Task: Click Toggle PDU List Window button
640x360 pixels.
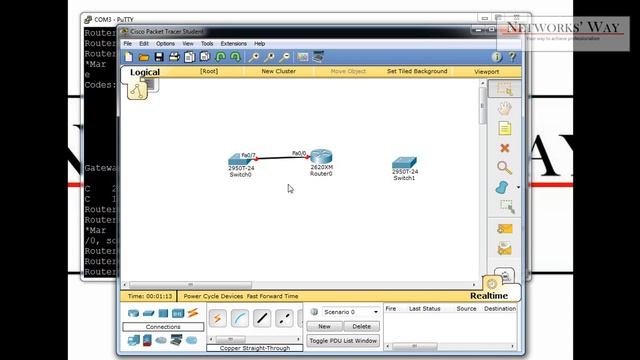Action: 343,341
